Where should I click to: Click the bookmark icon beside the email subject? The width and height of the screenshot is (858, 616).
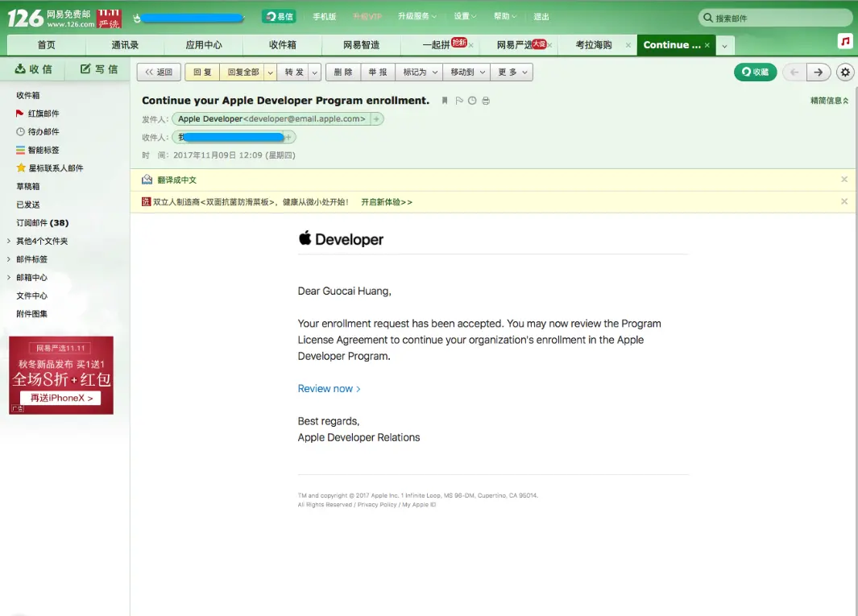[445, 101]
